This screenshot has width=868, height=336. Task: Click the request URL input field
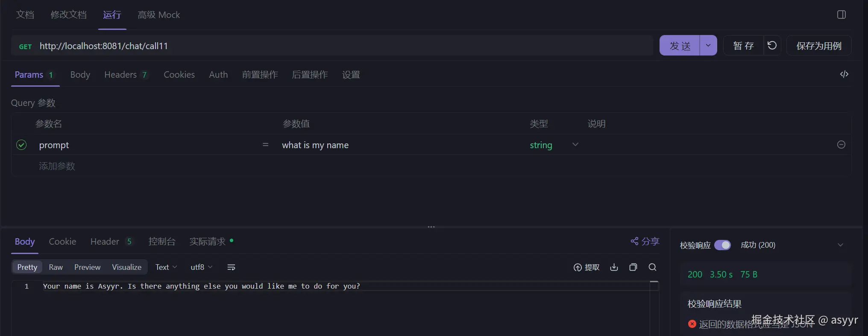coord(342,46)
